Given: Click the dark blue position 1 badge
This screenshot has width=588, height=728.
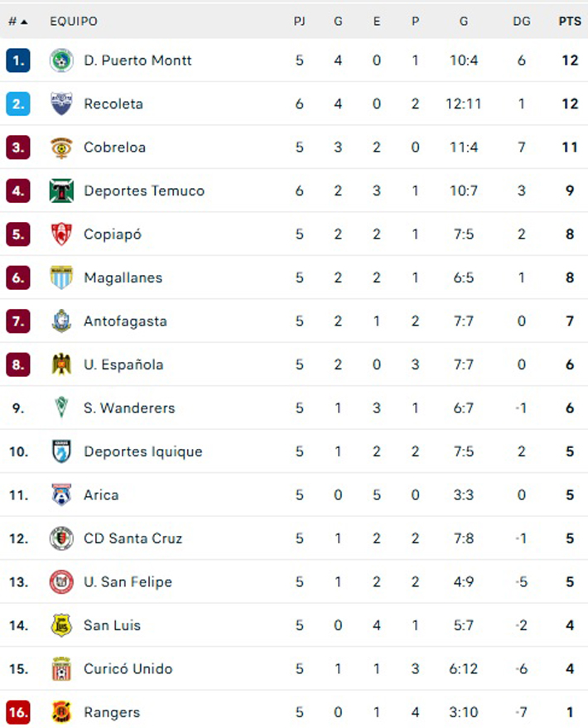Looking at the screenshot, I should click(x=18, y=60).
